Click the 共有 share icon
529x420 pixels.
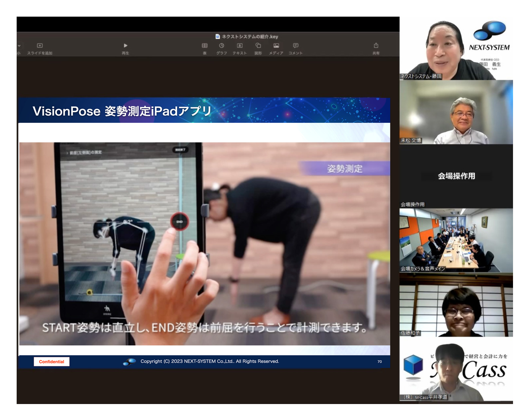point(376,46)
